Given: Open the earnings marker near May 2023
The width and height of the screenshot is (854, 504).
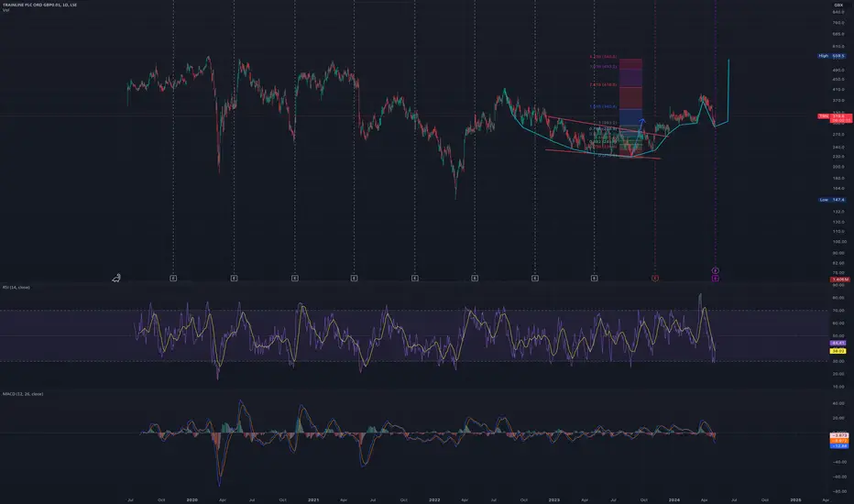Looking at the screenshot, I should tap(594, 278).
